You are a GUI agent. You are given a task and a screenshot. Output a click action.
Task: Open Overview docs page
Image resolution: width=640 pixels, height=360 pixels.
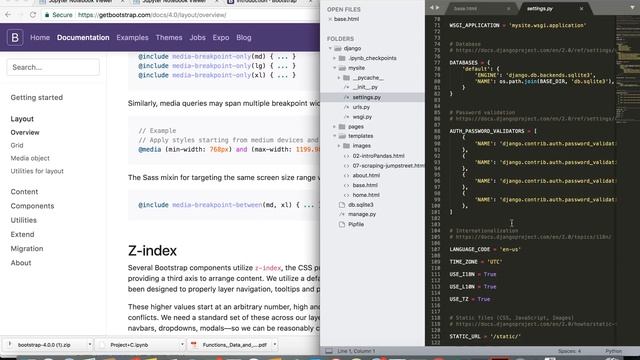coord(25,133)
